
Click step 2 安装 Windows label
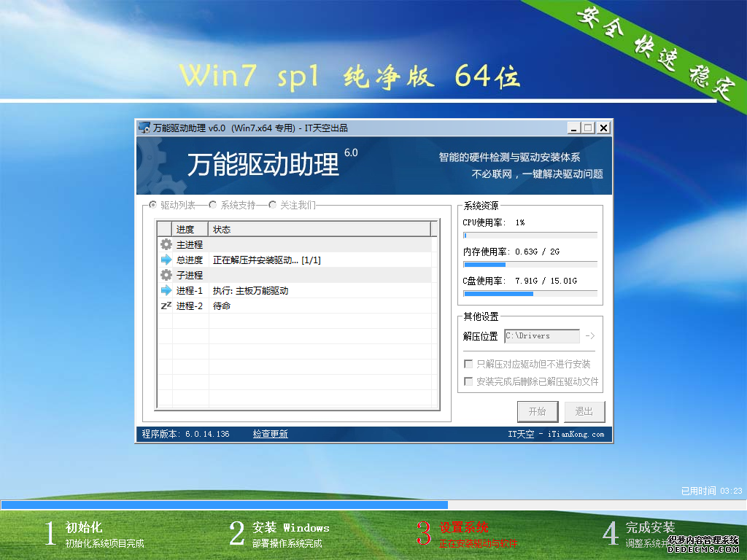coord(290,528)
